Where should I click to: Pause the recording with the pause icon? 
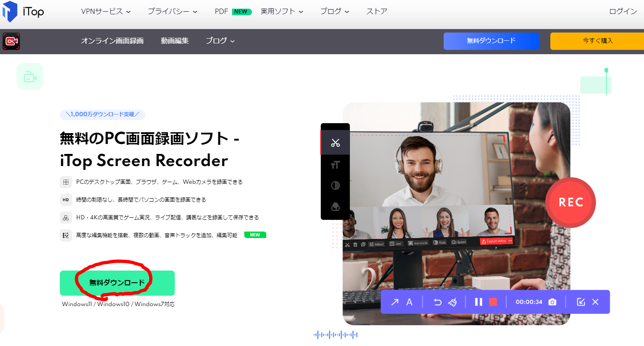pos(478,302)
